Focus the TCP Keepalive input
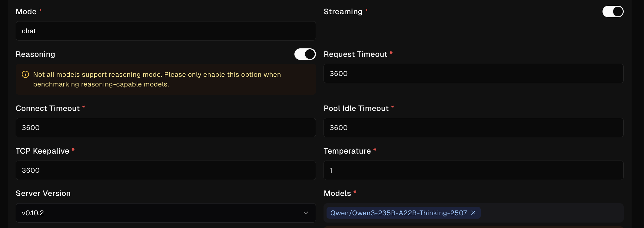The width and height of the screenshot is (644, 228). pos(165,170)
